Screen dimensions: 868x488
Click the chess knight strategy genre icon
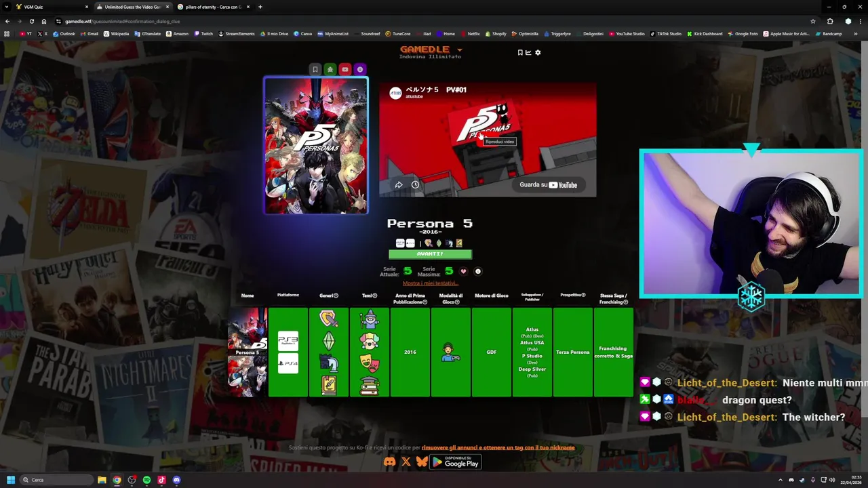pyautogui.click(x=329, y=363)
